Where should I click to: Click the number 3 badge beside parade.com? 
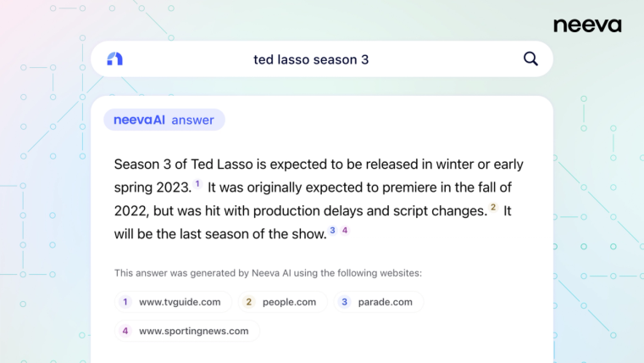pyautogui.click(x=344, y=302)
